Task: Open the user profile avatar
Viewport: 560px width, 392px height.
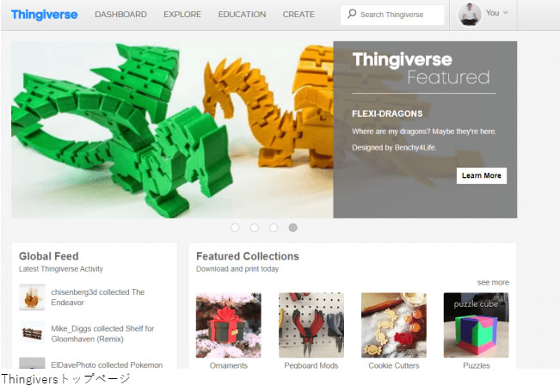Action: coord(469,15)
